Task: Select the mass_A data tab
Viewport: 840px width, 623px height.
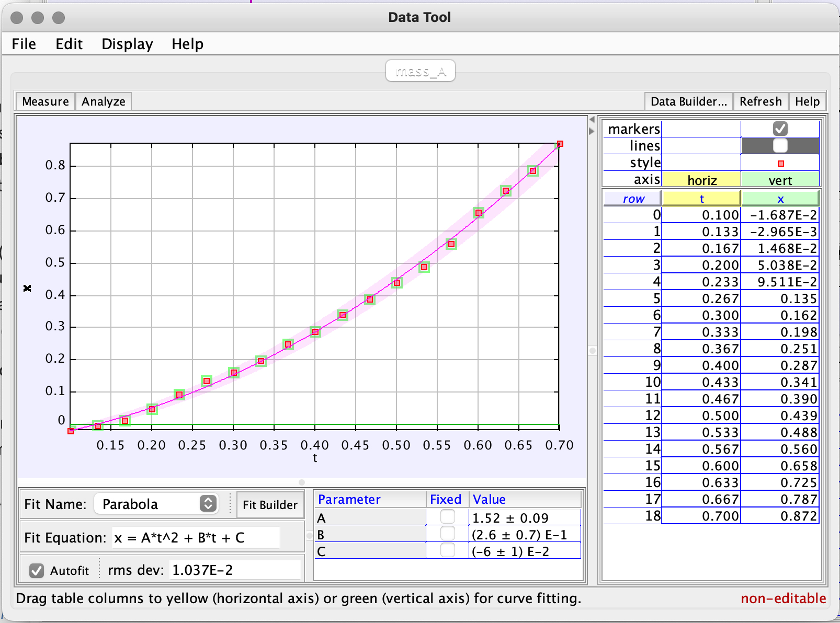Action: coord(421,71)
